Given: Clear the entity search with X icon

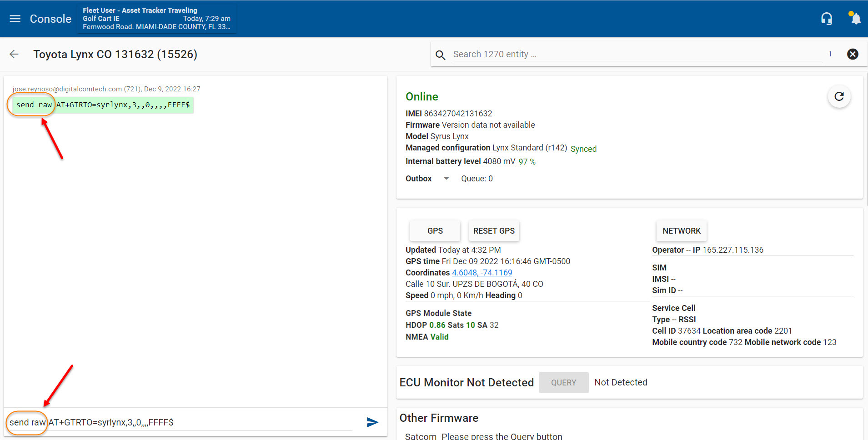Looking at the screenshot, I should coord(853,54).
